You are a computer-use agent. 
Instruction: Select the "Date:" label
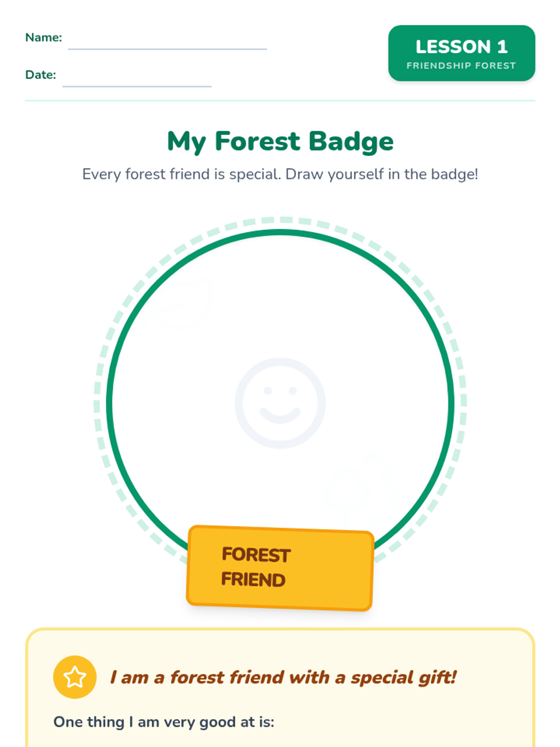(x=41, y=75)
